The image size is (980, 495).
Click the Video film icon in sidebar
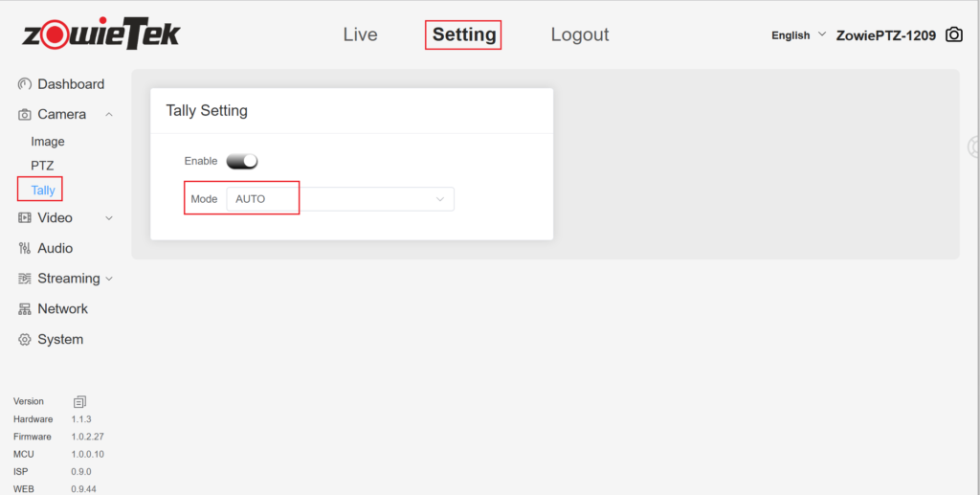coord(25,218)
